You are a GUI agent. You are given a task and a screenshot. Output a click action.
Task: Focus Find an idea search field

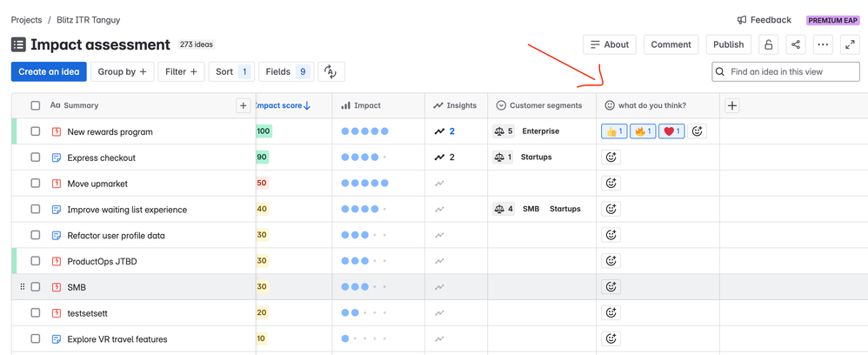(785, 72)
